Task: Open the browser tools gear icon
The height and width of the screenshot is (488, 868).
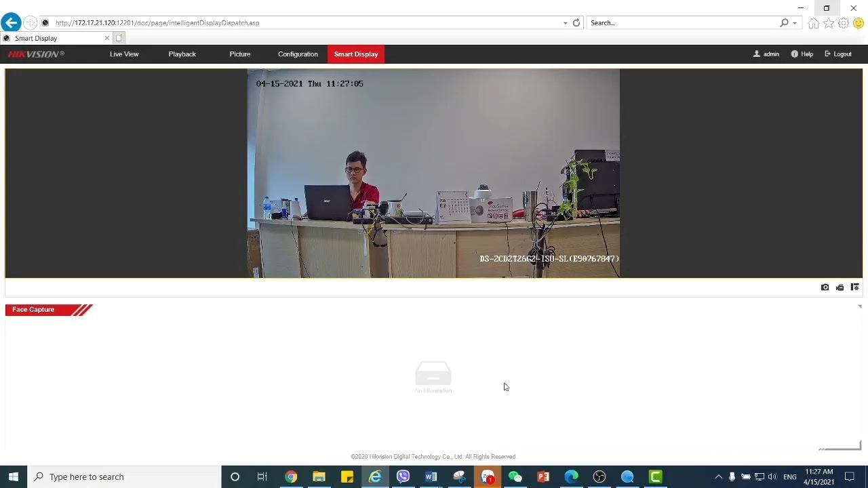Action: click(844, 23)
